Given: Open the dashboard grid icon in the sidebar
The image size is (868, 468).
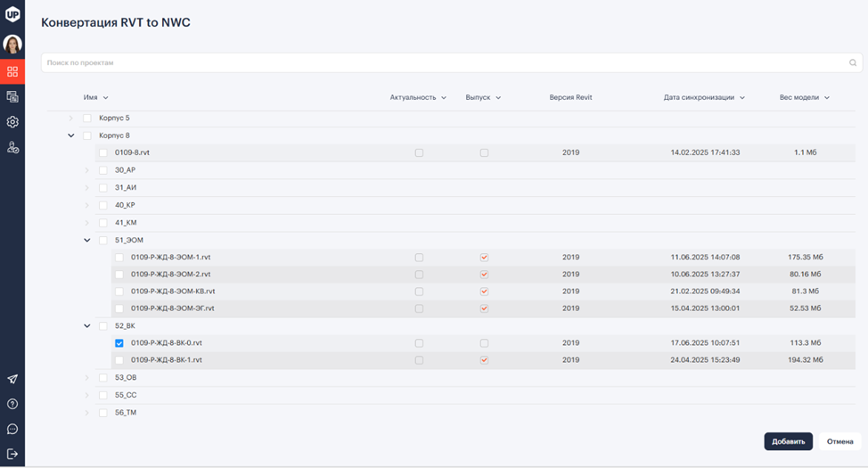Looking at the screenshot, I should click(12, 71).
